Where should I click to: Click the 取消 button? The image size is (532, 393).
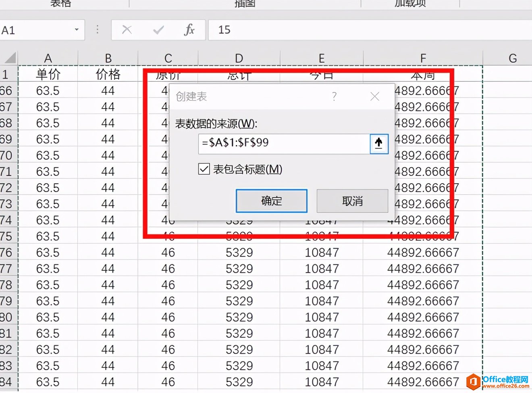click(x=353, y=201)
